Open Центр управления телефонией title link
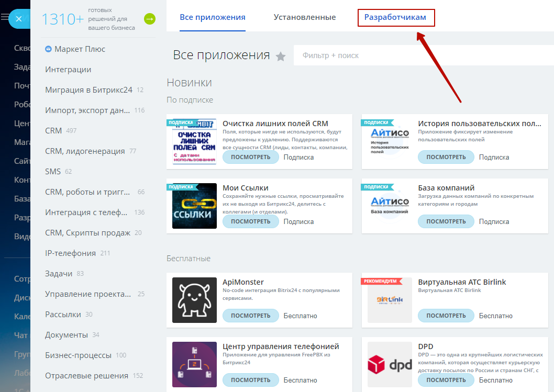 click(281, 346)
